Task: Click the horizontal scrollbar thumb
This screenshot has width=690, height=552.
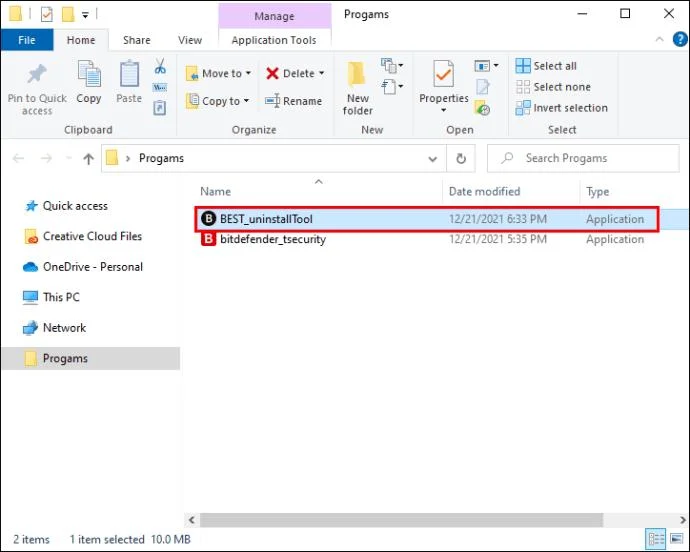Action: point(401,520)
